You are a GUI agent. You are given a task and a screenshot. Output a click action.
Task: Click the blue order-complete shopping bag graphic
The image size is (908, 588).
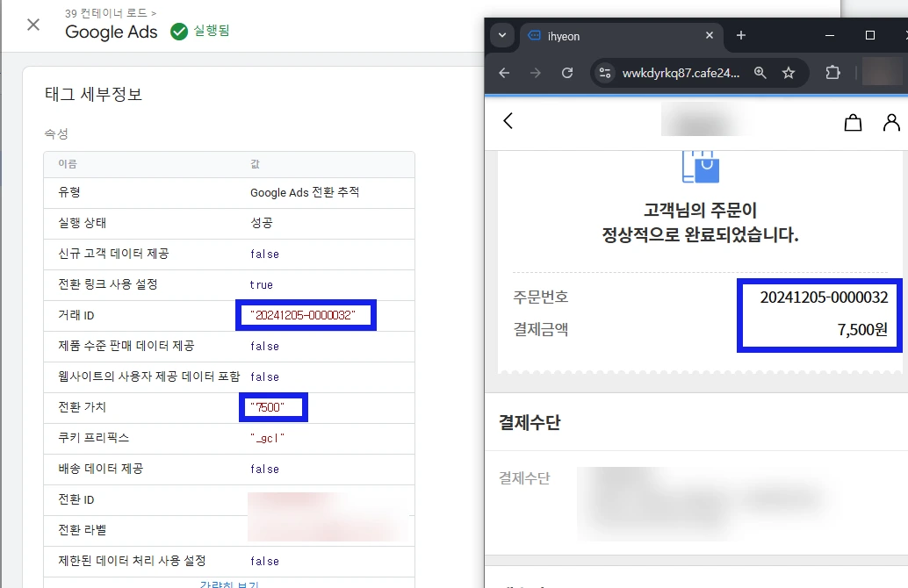tap(701, 167)
